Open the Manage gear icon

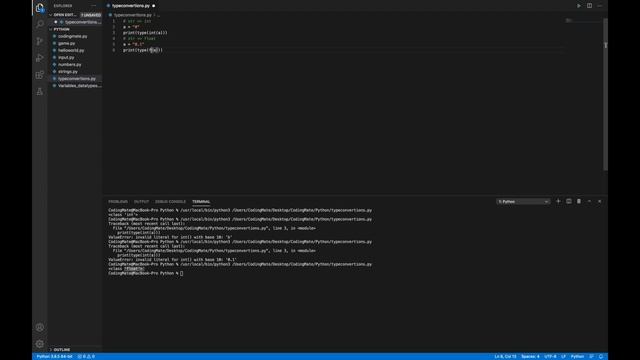40,344
